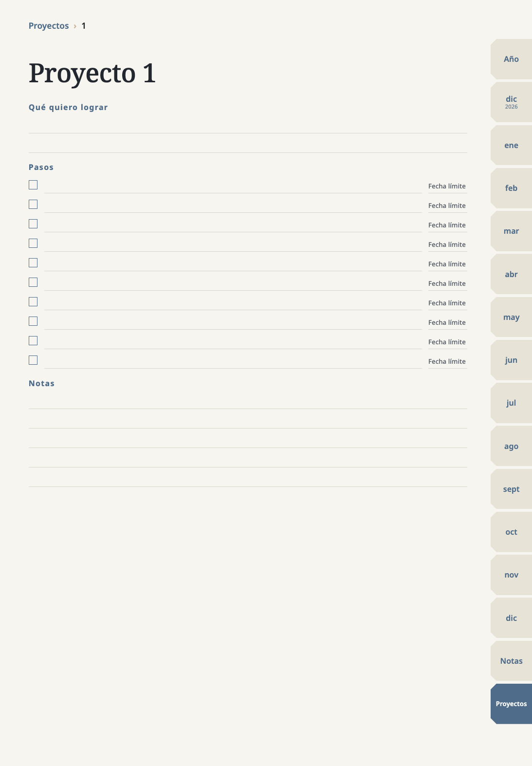Go to the oct month tab
This screenshot has width=532, height=766.
pos(511,532)
